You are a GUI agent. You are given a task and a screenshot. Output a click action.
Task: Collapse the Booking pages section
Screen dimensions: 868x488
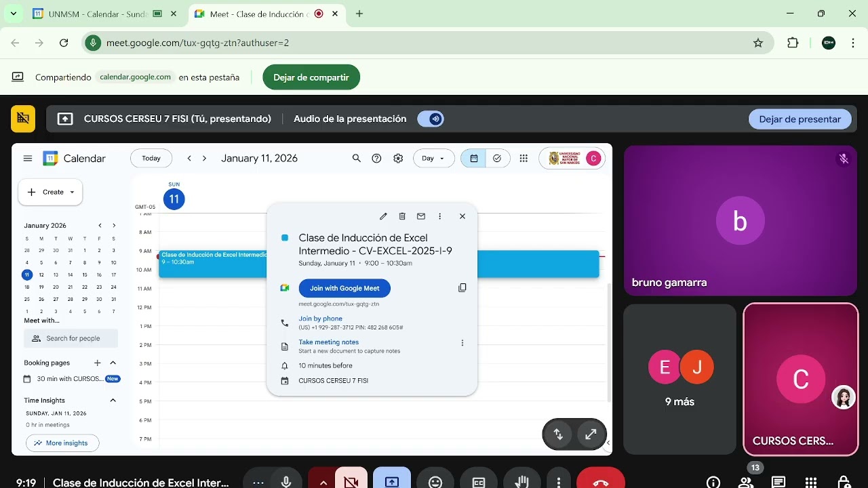(x=113, y=363)
